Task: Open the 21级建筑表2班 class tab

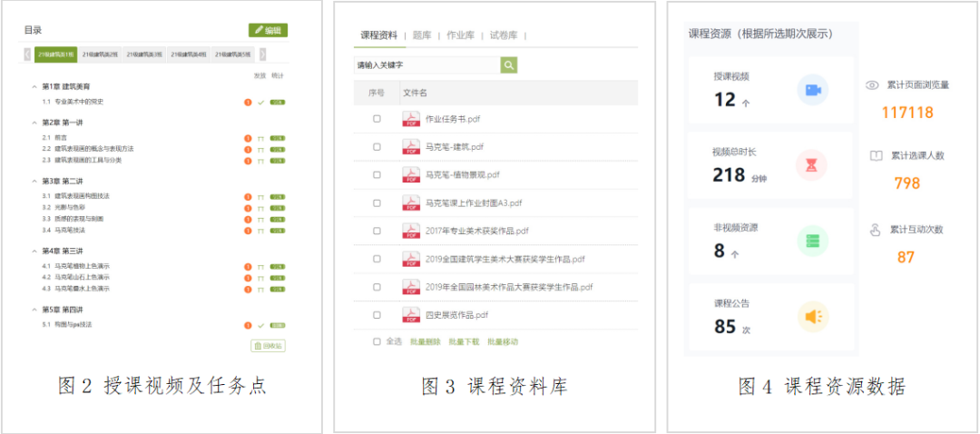Action: (99, 54)
